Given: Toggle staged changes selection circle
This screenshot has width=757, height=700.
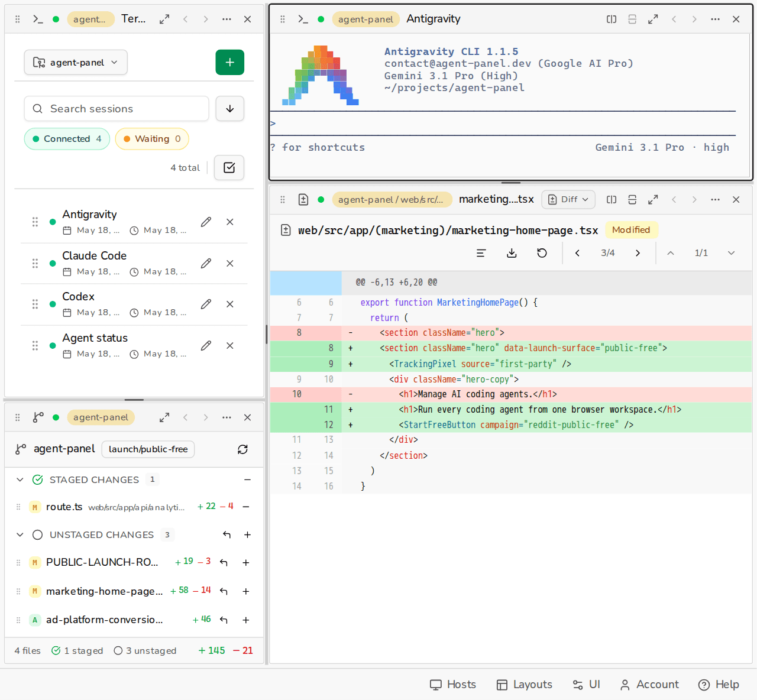Looking at the screenshot, I should coord(38,479).
